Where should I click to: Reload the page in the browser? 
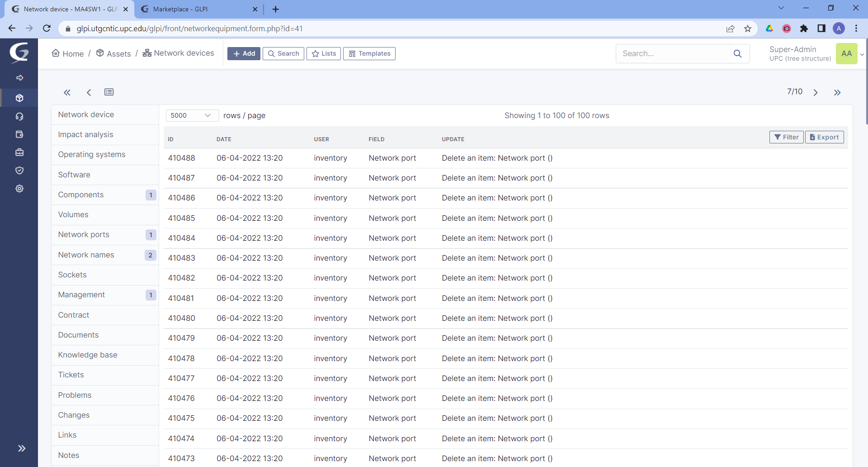(x=47, y=29)
